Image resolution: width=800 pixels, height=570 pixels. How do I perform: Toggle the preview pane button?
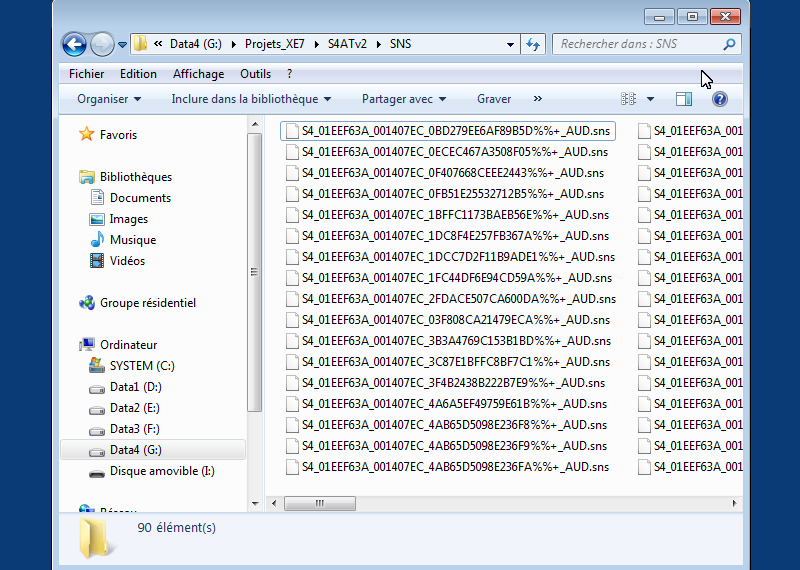[x=684, y=99]
